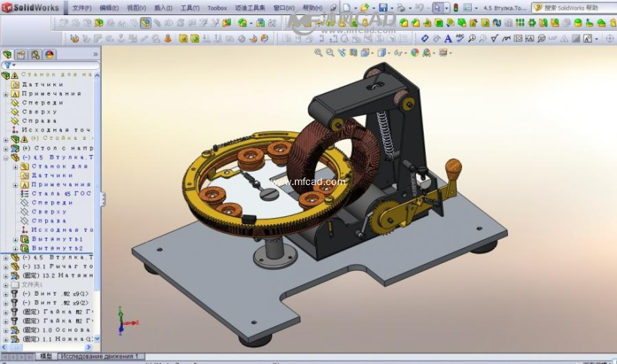
Task: Open the colorful DisplayManager tab icon
Action: point(50,55)
